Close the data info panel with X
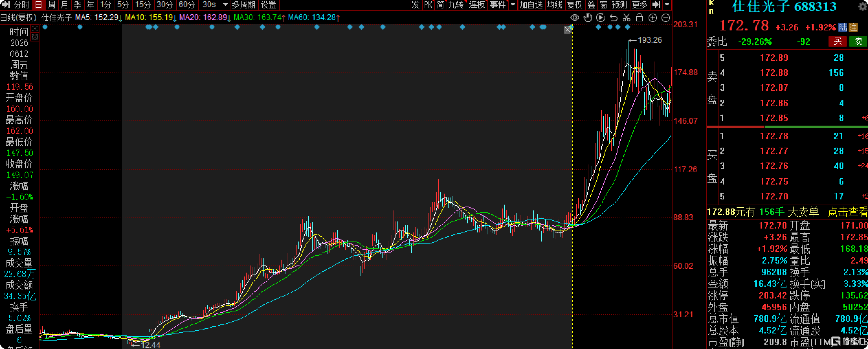The height and width of the screenshot is (349, 868). tap(35, 28)
